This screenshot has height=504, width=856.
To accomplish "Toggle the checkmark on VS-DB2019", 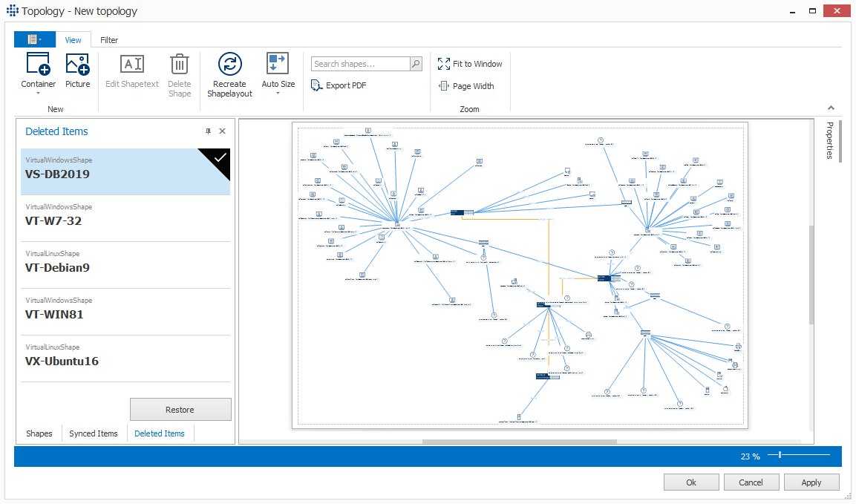I will tap(220, 158).
